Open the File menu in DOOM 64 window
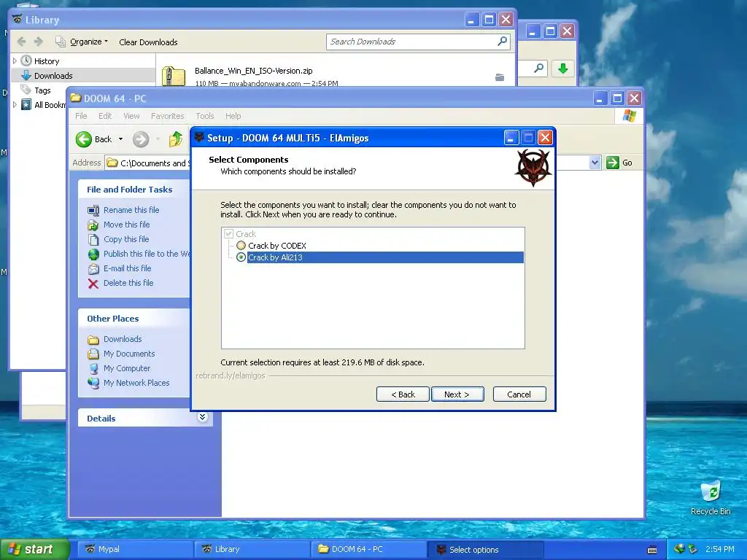 (81, 116)
